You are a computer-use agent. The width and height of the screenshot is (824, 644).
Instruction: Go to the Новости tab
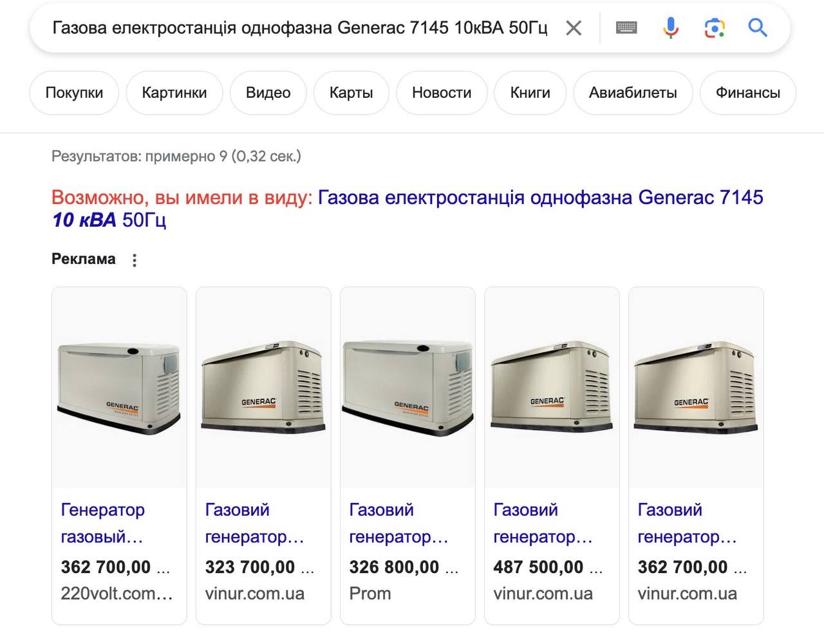pyautogui.click(x=442, y=93)
